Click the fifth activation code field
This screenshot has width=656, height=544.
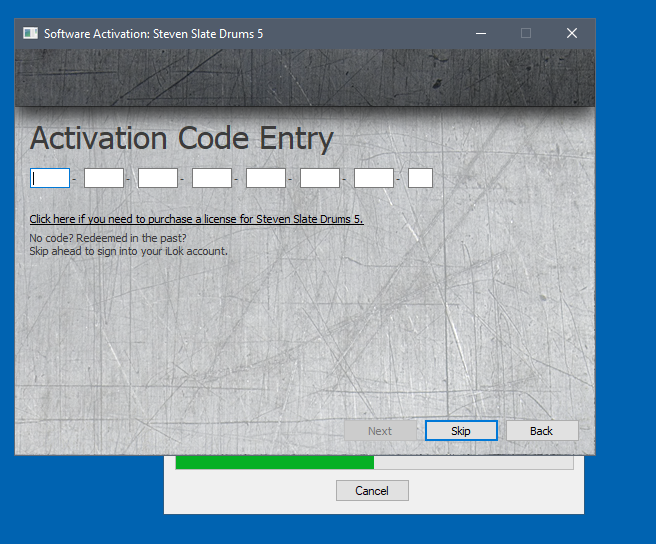tap(266, 178)
